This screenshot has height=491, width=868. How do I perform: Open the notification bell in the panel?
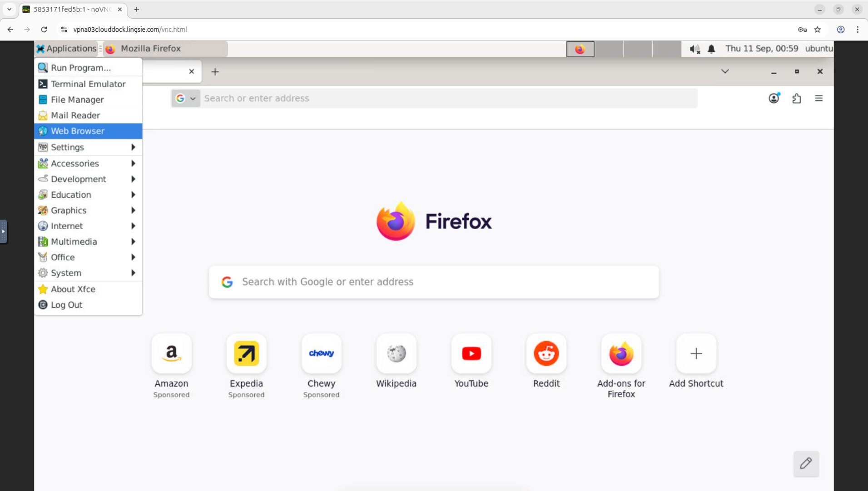tap(711, 49)
